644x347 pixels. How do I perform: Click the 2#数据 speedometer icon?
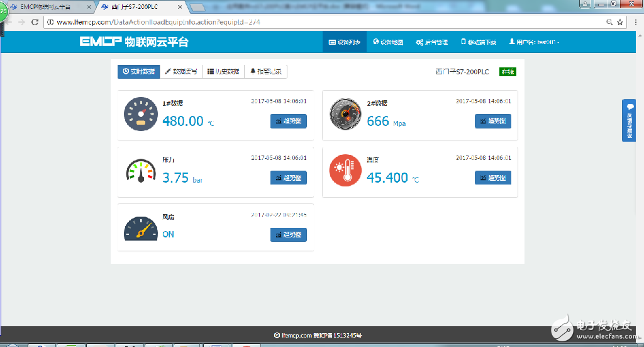click(x=345, y=114)
